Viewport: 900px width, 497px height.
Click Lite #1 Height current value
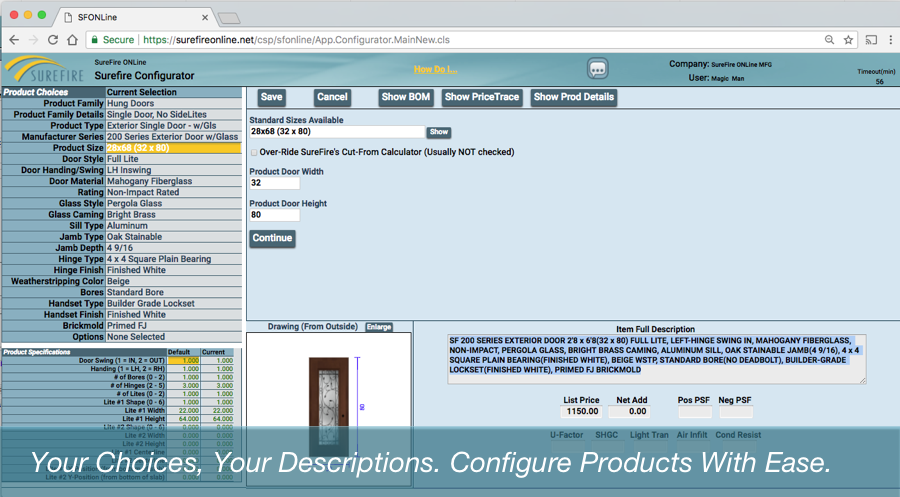pos(217,419)
